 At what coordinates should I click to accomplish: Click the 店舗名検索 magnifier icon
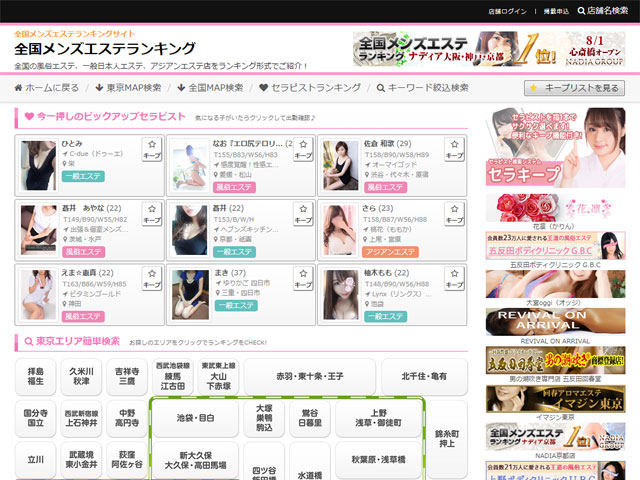pyautogui.click(x=581, y=11)
